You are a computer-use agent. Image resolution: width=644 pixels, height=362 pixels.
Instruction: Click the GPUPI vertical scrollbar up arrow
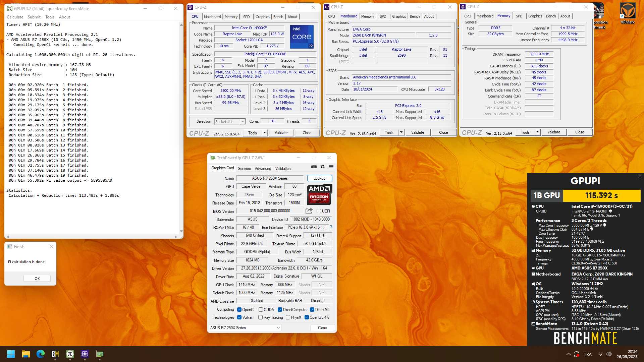coord(181,24)
